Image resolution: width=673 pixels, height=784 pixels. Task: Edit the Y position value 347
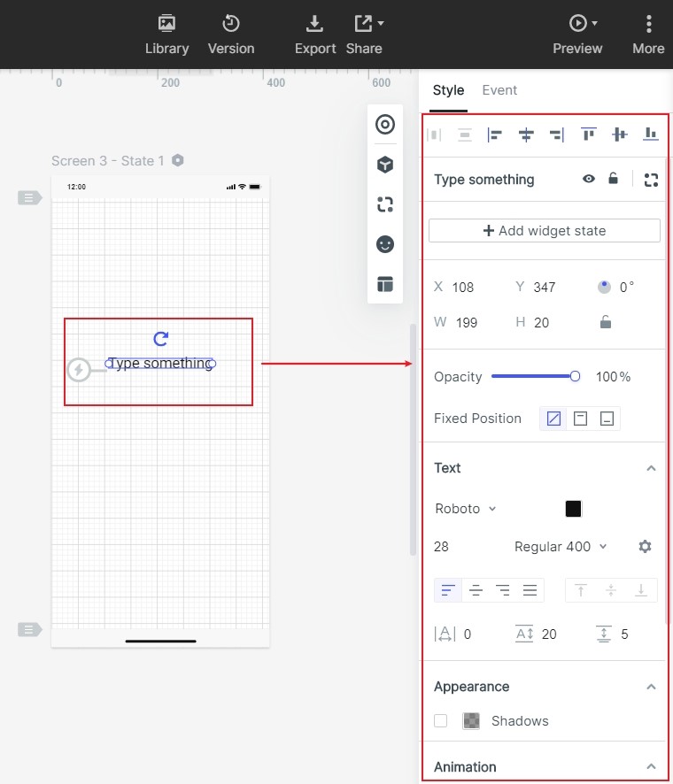(x=544, y=287)
